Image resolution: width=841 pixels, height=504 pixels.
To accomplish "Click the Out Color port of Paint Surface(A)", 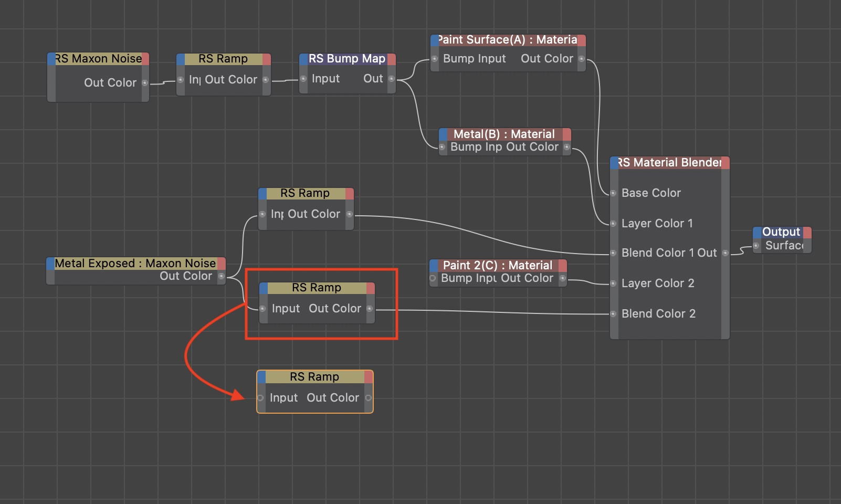I will click(582, 59).
